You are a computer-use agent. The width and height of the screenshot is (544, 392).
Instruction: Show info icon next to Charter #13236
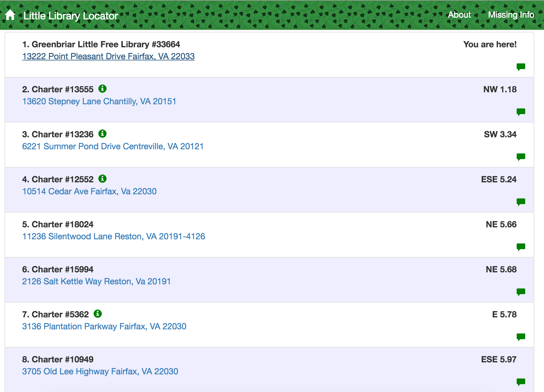103,134
